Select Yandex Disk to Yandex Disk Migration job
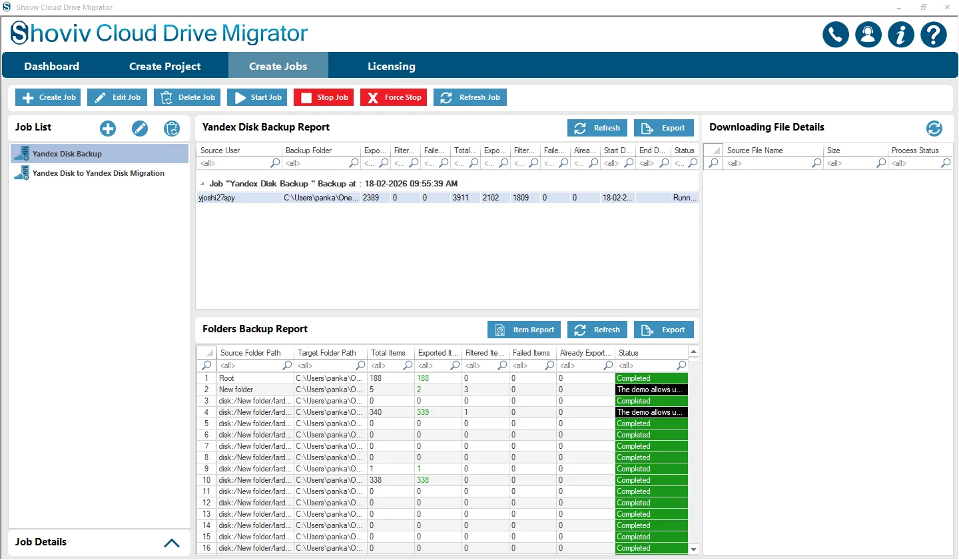This screenshot has width=959, height=560. pyautogui.click(x=100, y=173)
